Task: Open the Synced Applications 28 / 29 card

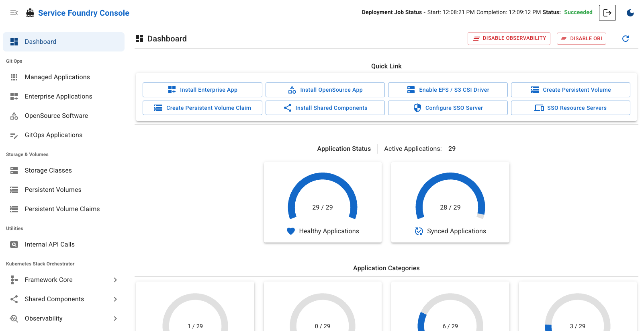Action: tap(450, 202)
